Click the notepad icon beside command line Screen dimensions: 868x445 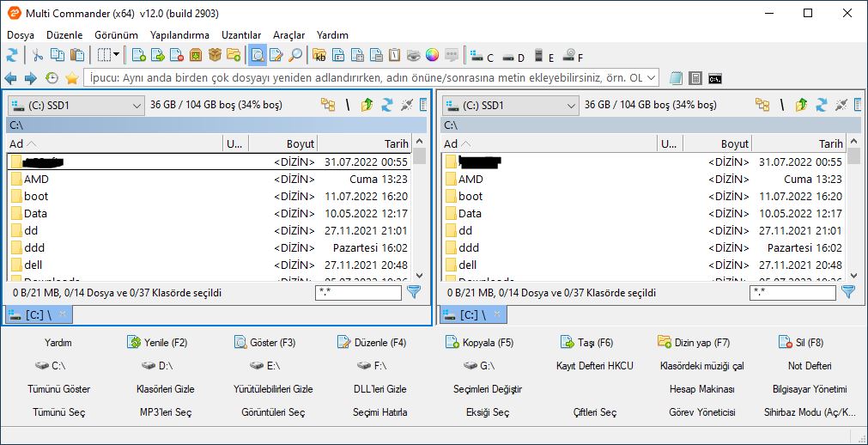click(x=676, y=78)
